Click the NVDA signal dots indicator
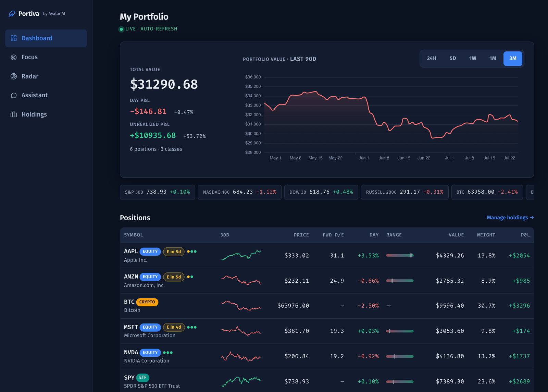This screenshot has height=392, width=548. 168,353
